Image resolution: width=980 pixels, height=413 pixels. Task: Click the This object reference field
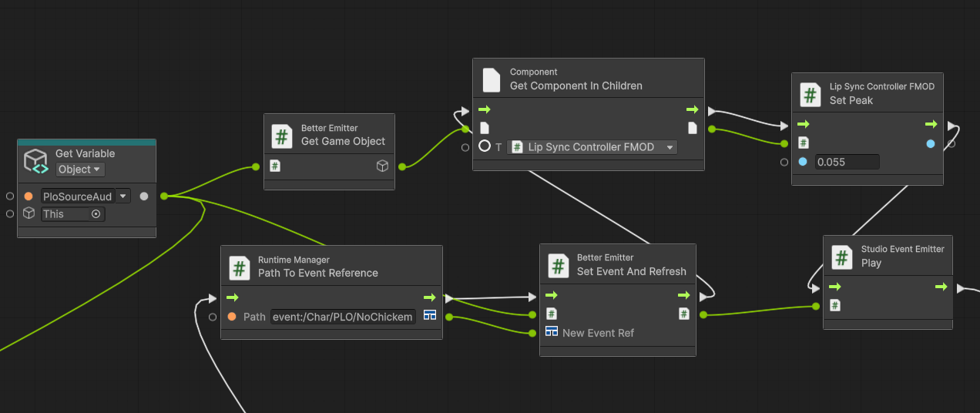click(x=65, y=213)
